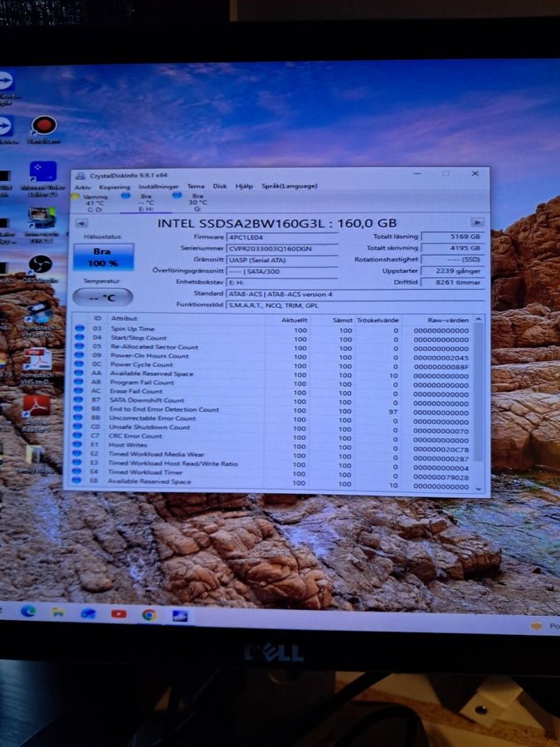The height and width of the screenshot is (747, 560).
Task: Click the temperature -- °C button
Action: click(102, 297)
